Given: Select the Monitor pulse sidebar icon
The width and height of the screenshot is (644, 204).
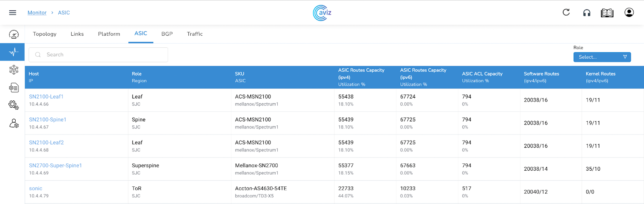Looking at the screenshot, I should [x=14, y=52].
